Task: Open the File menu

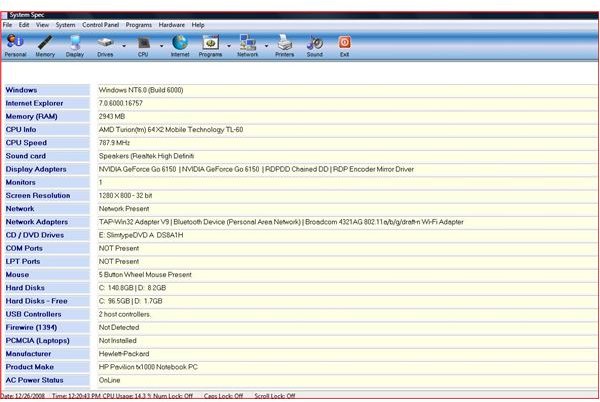Action: (x=7, y=25)
